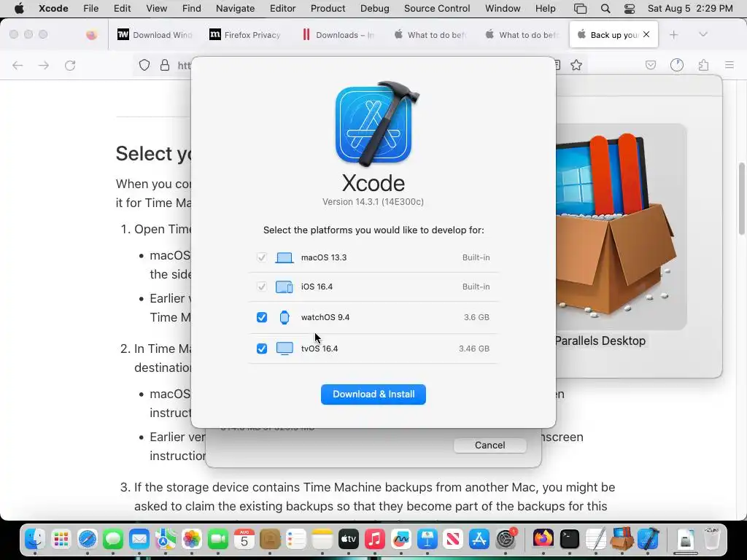Open System Settings from the Dock

[x=506, y=539]
